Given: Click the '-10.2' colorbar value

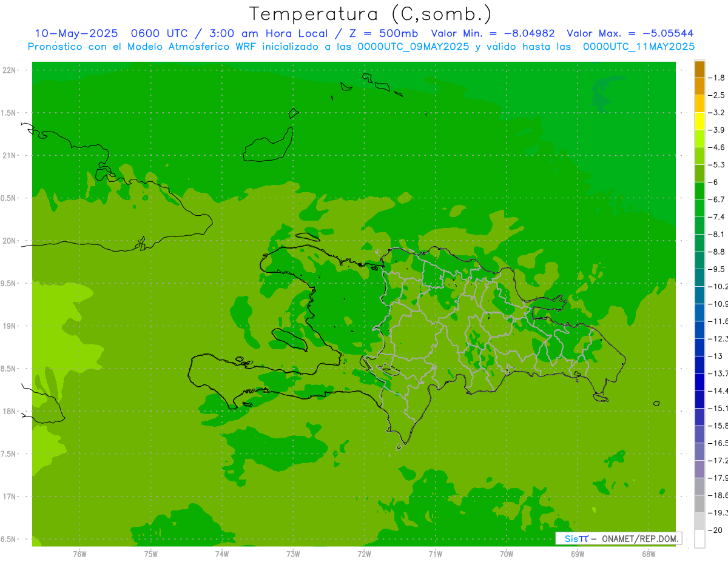Looking at the screenshot, I should pyautogui.click(x=718, y=287).
